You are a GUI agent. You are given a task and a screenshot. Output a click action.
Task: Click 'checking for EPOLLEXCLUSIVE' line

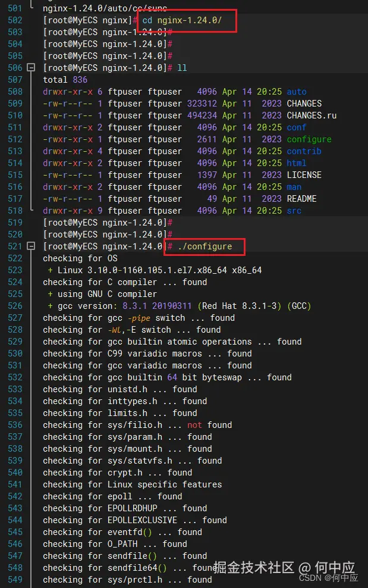[135, 520]
